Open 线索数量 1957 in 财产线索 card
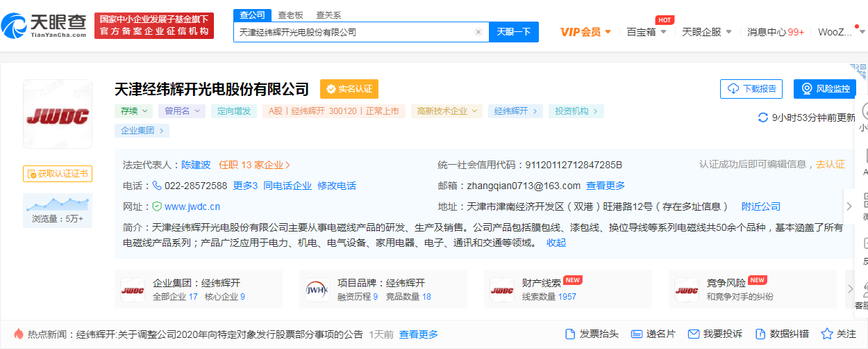Screen dimensions: 868x349 click(x=549, y=297)
